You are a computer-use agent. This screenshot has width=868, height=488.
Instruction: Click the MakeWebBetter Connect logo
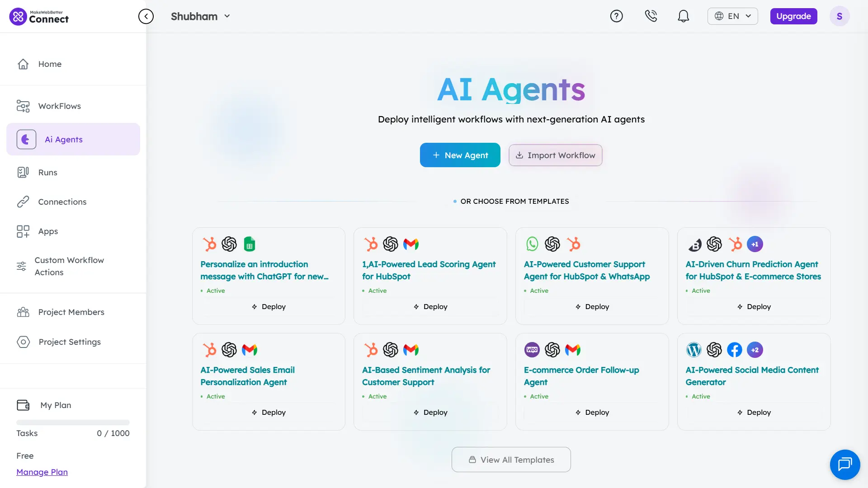(39, 17)
